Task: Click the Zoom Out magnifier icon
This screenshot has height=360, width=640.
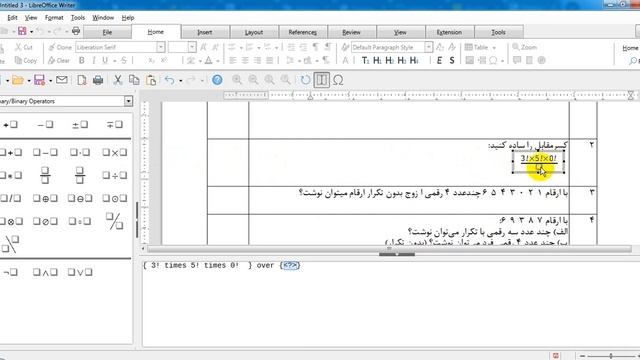Action: point(253,80)
